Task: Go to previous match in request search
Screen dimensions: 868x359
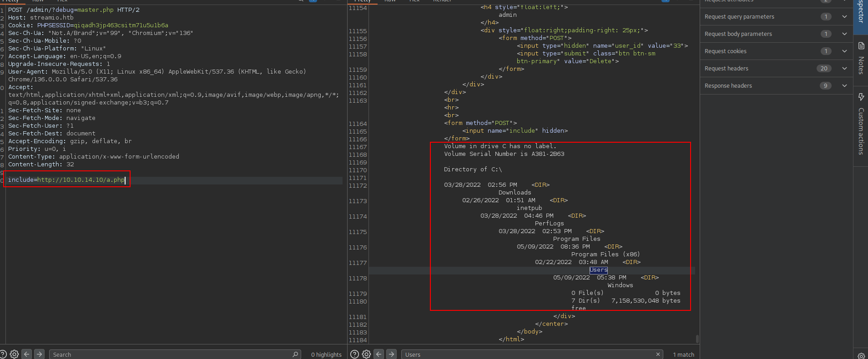Action: pos(27,354)
